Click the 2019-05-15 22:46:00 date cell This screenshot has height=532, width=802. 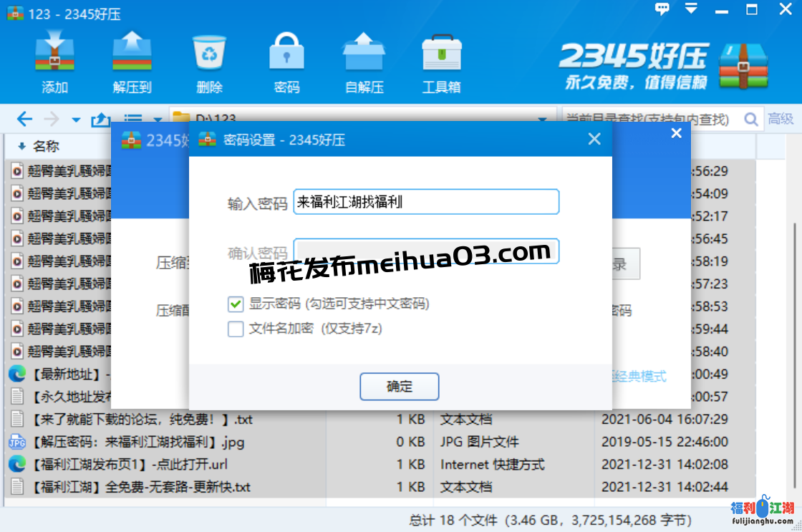[665, 442]
